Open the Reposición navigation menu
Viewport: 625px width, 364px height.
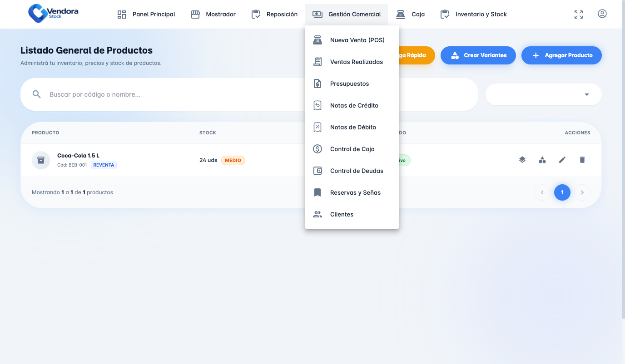[274, 15]
